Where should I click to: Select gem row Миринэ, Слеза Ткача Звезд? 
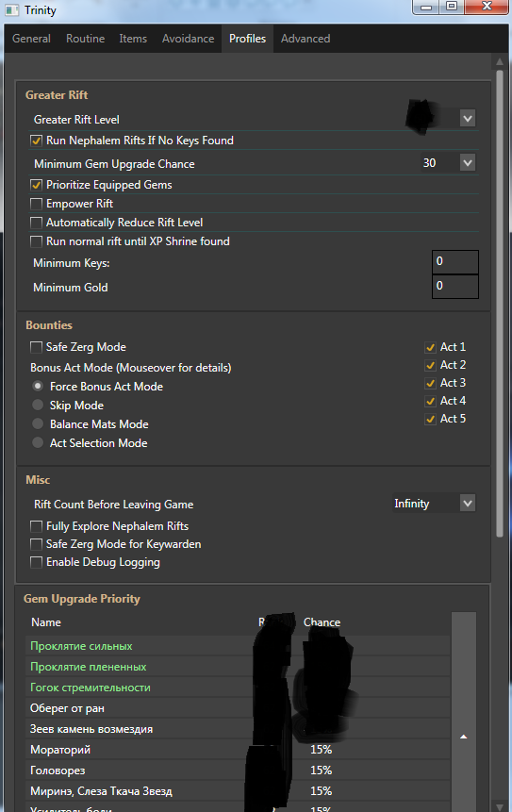point(238,791)
